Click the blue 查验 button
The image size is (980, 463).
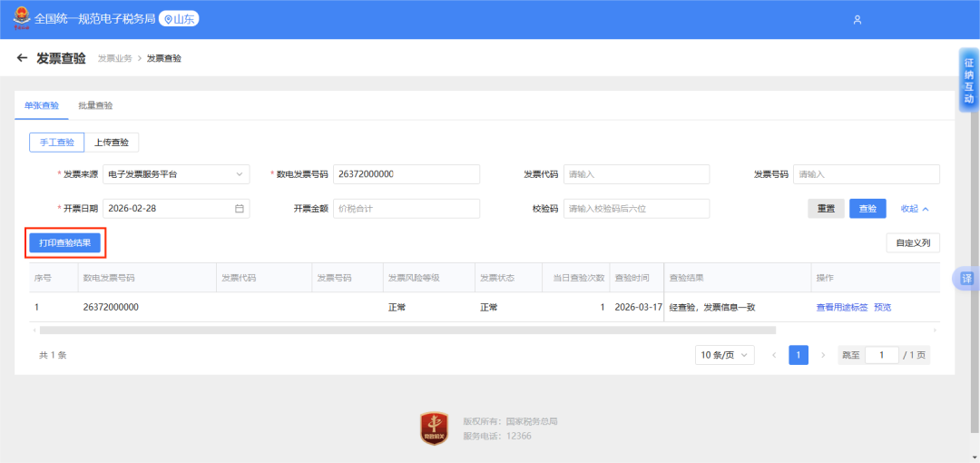coord(867,209)
